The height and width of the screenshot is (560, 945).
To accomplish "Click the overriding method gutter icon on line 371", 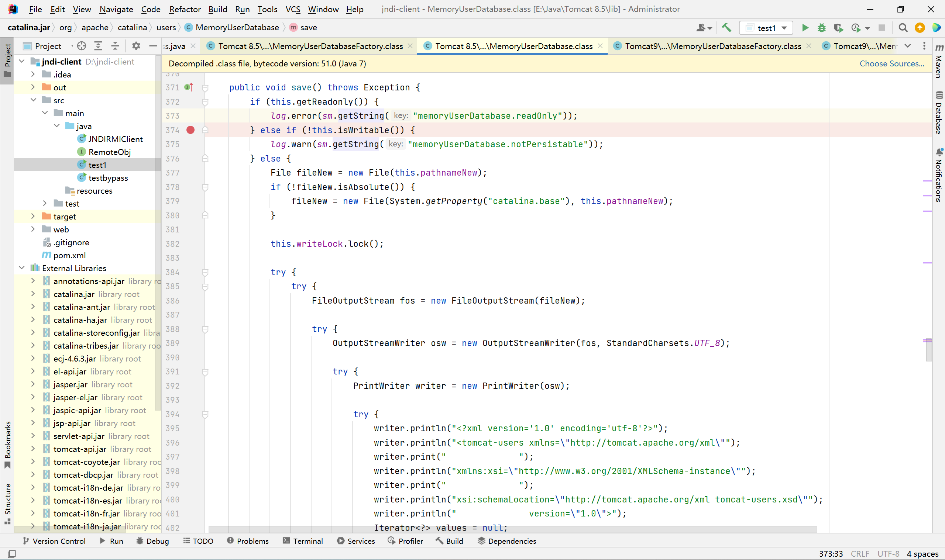I will [189, 87].
